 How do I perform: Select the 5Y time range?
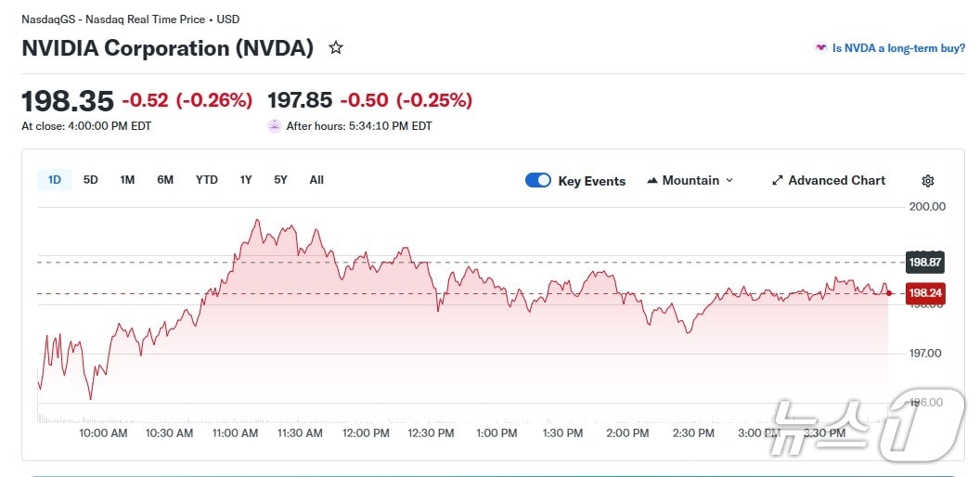280,180
